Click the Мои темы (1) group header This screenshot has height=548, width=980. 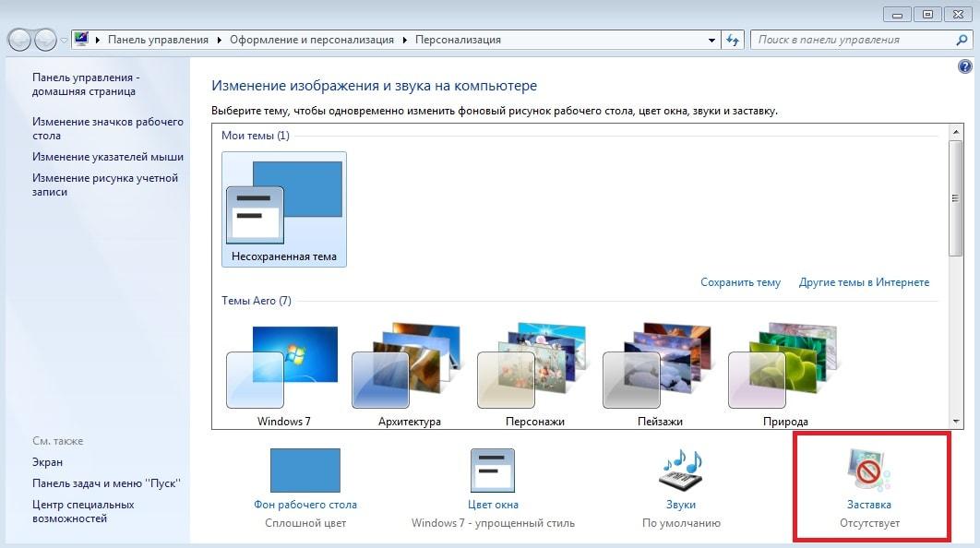click(255, 136)
